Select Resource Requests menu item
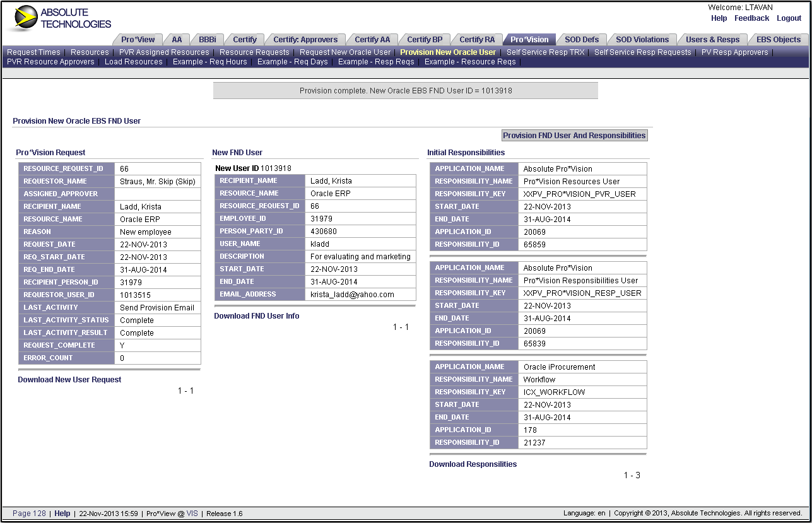This screenshot has width=812, height=523. pos(254,52)
